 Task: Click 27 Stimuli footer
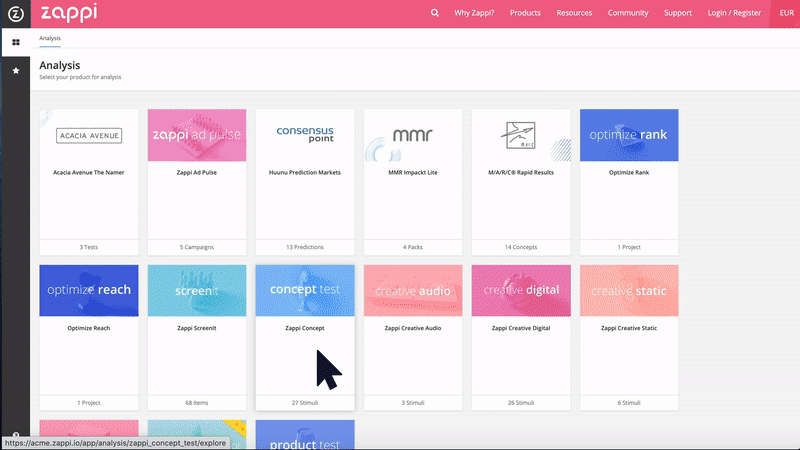point(305,403)
